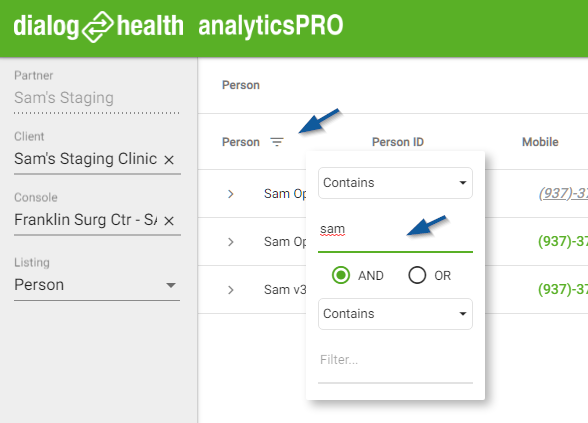Open the Person column filter icon

pyautogui.click(x=277, y=142)
